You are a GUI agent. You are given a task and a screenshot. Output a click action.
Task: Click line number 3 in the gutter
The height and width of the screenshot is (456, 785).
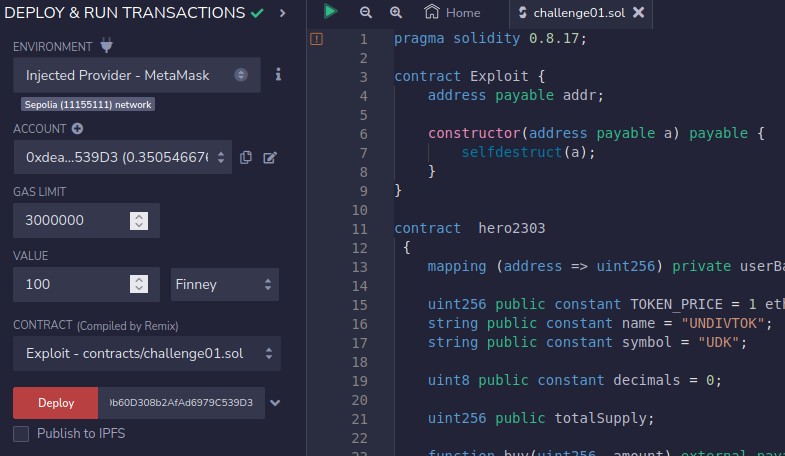(363, 77)
